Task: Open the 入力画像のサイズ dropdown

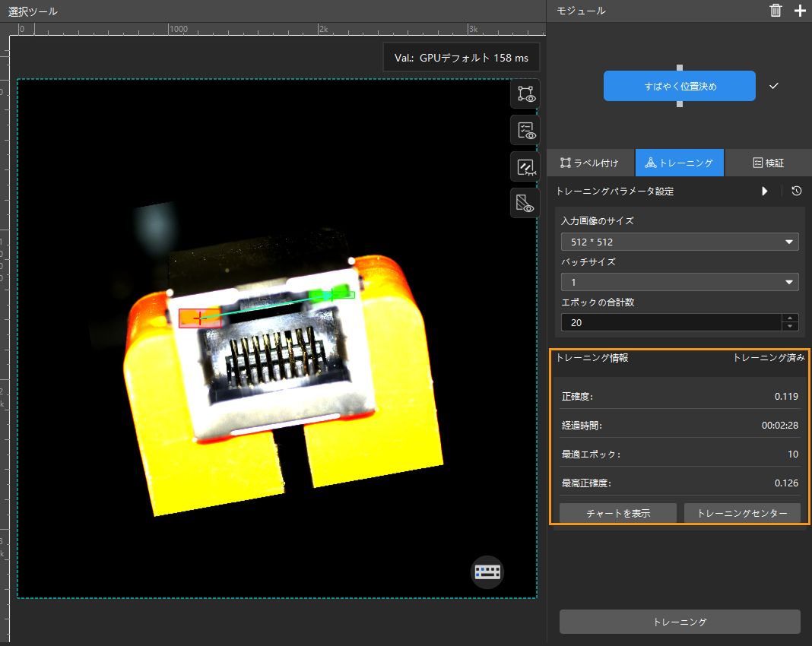Action: (x=680, y=242)
